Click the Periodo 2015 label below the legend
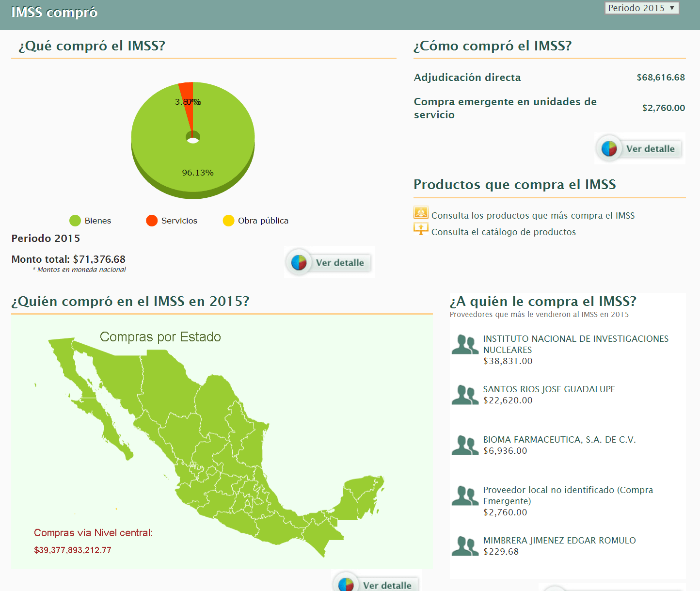This screenshot has height=591, width=700. click(46, 239)
